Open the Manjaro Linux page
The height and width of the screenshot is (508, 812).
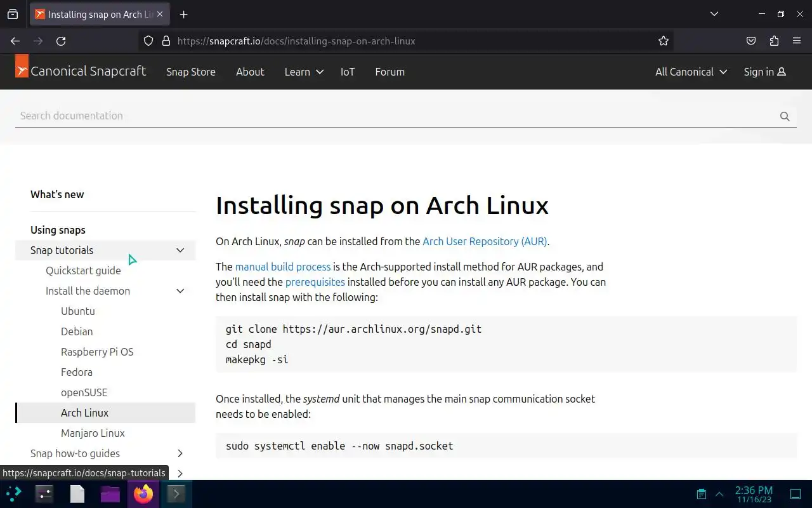93,433
